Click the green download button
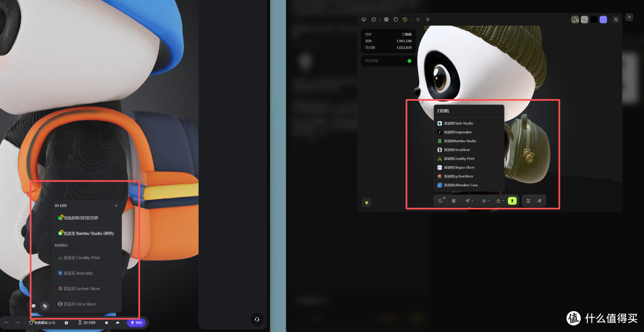This screenshot has width=644, height=332. pos(512,201)
